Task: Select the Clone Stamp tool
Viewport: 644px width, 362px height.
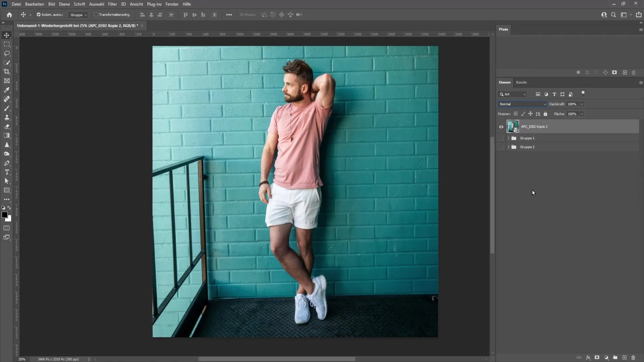Action: pyautogui.click(x=7, y=117)
